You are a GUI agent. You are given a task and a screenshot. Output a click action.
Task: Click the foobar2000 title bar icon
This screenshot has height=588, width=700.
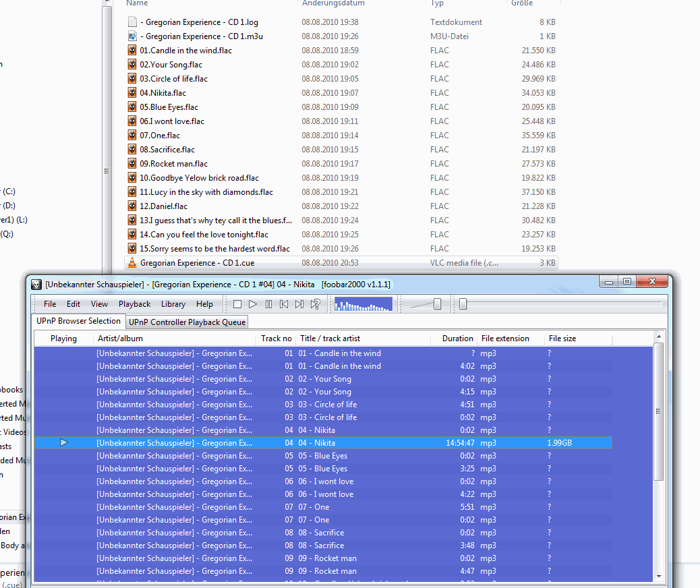(36, 285)
